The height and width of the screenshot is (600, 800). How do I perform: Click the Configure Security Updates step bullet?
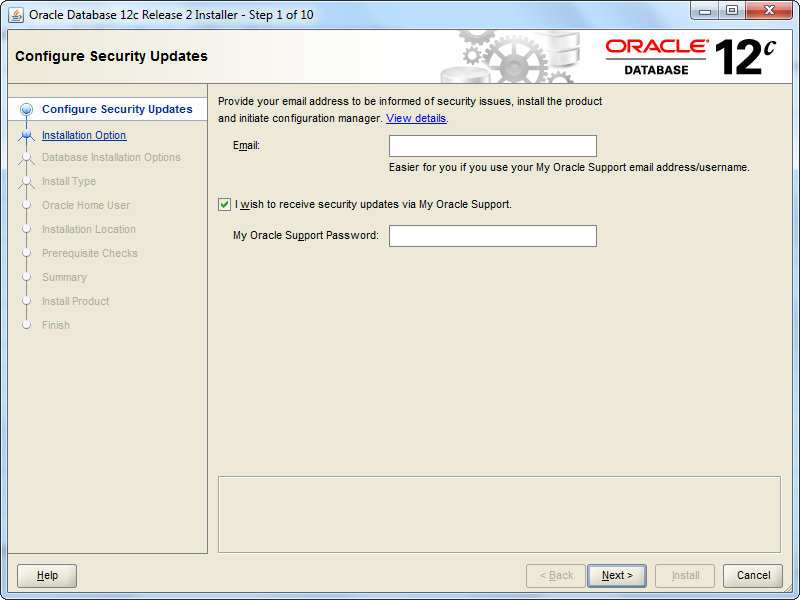(27, 110)
